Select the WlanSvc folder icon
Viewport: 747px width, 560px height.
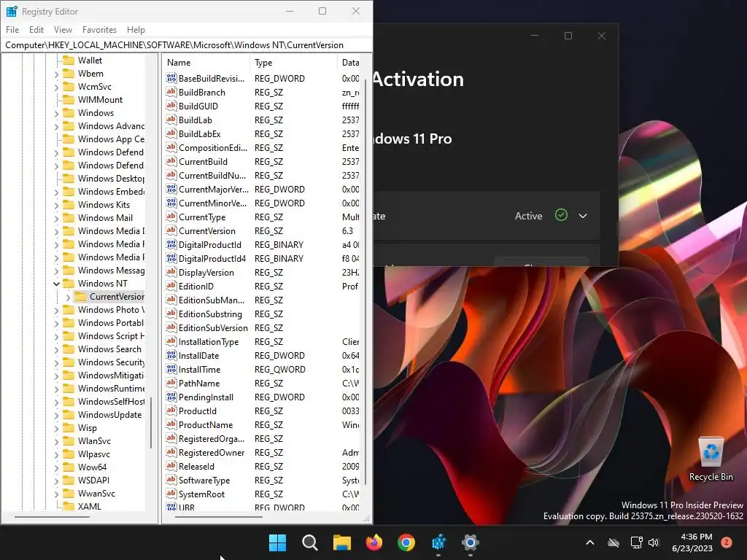[69, 441]
